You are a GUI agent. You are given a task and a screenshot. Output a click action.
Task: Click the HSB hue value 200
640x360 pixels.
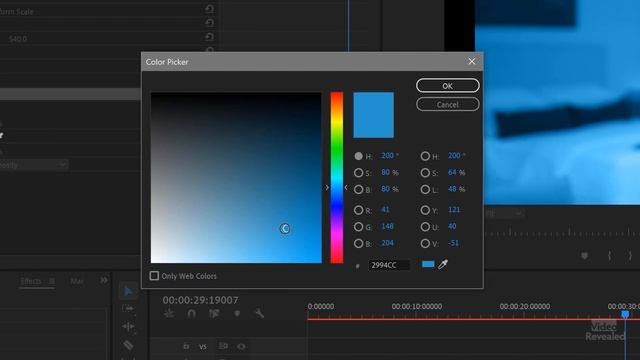click(x=387, y=156)
